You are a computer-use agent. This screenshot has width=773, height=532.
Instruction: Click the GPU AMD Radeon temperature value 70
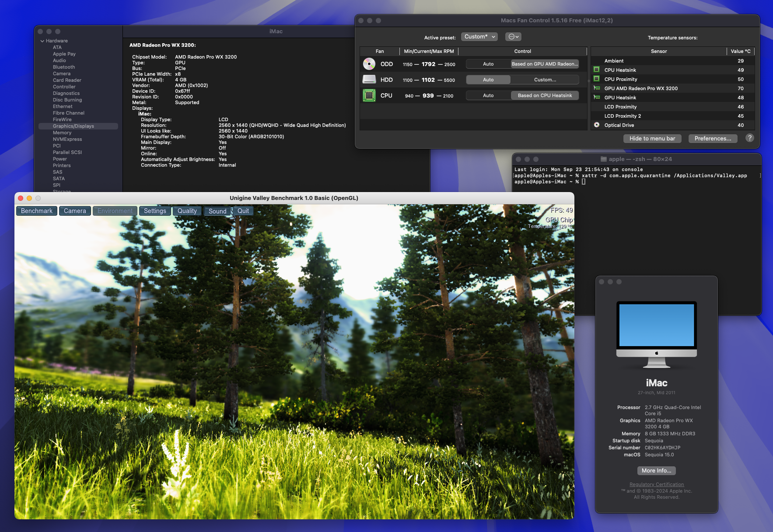point(741,88)
